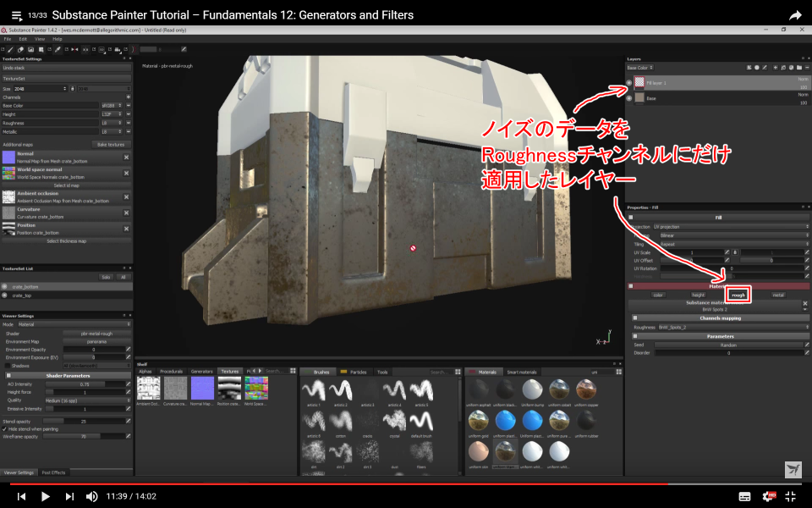The height and width of the screenshot is (508, 812).
Task: Select the Eraser tool in toolbar
Action: coord(20,49)
